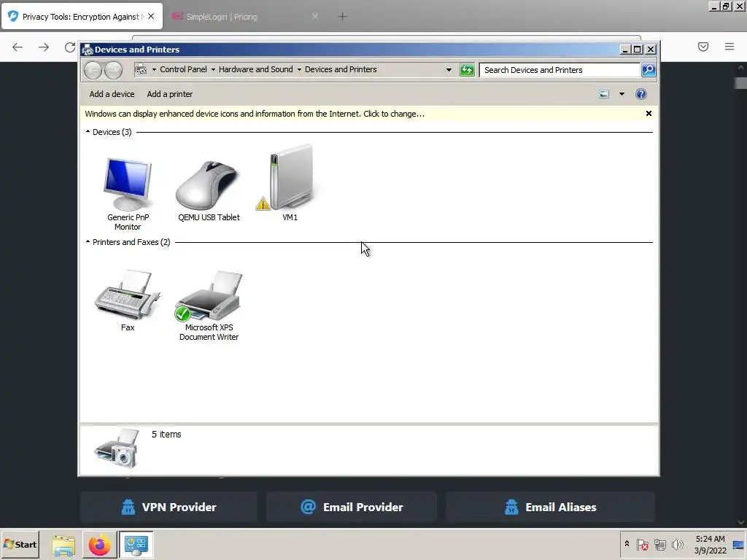This screenshot has height=560, width=747.
Task: Open the address bar history dropdown
Action: 449,70
